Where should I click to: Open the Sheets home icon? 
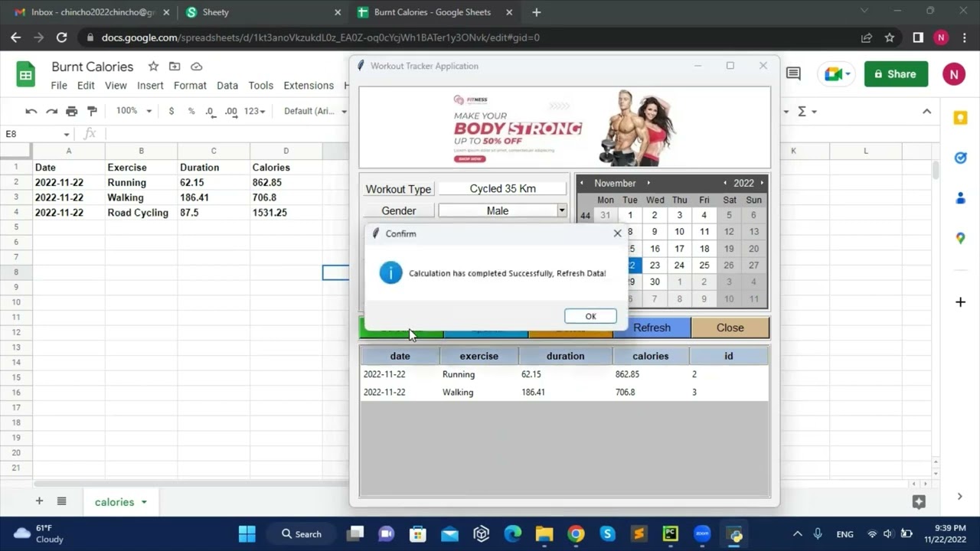pyautogui.click(x=26, y=74)
